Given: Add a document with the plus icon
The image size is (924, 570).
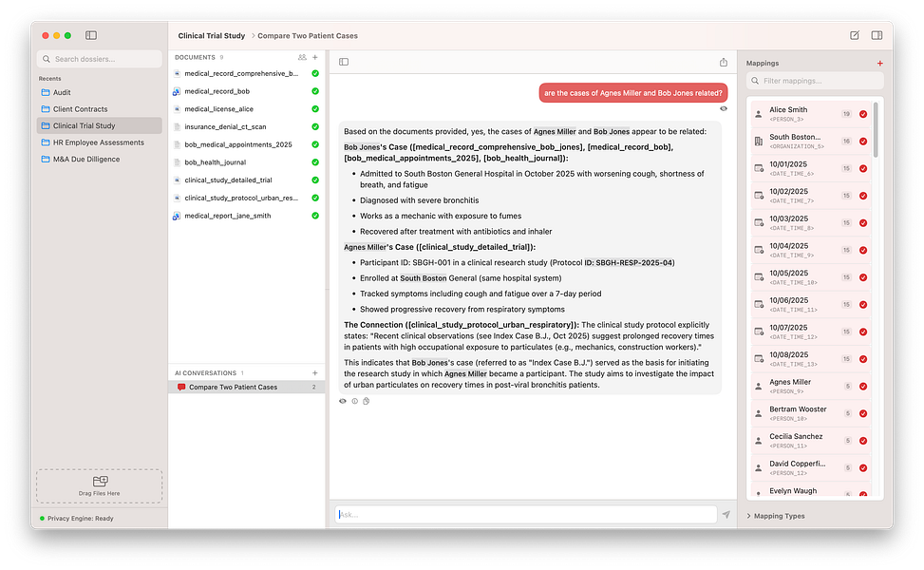Looking at the screenshot, I should click(x=315, y=57).
